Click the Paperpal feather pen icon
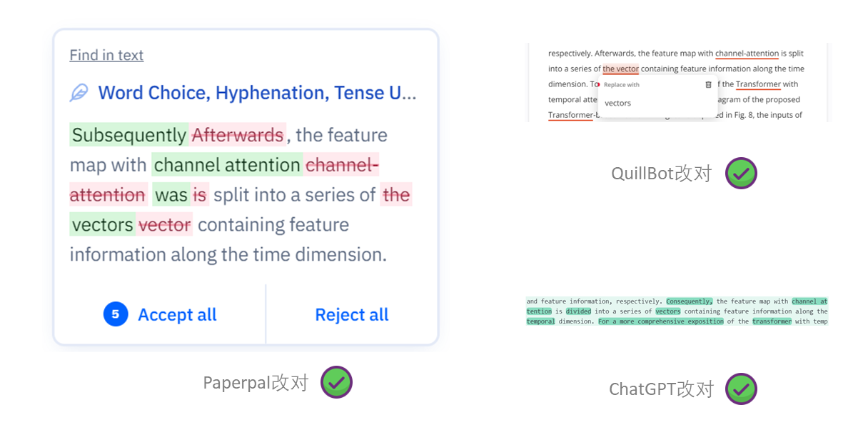The height and width of the screenshot is (430, 868). tap(79, 93)
